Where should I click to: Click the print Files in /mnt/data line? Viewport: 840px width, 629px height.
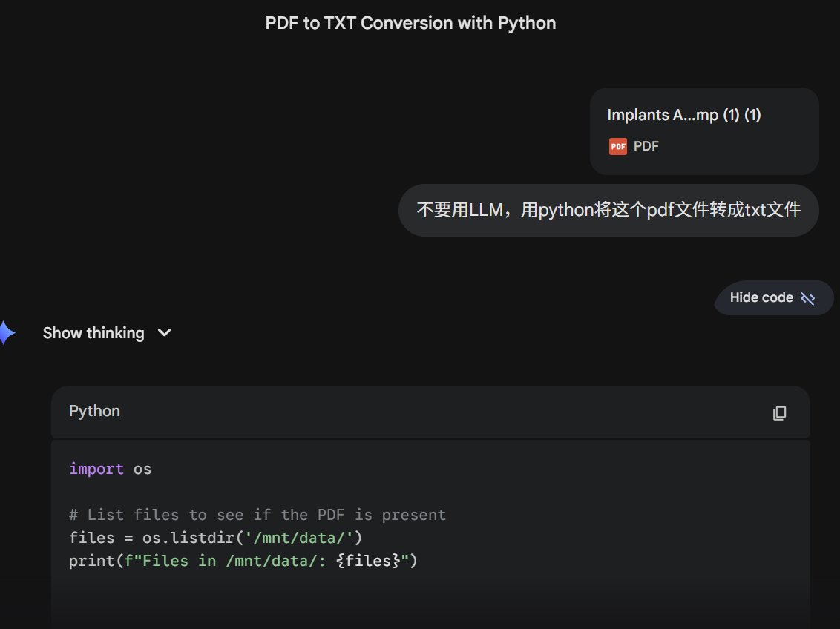[x=243, y=561]
